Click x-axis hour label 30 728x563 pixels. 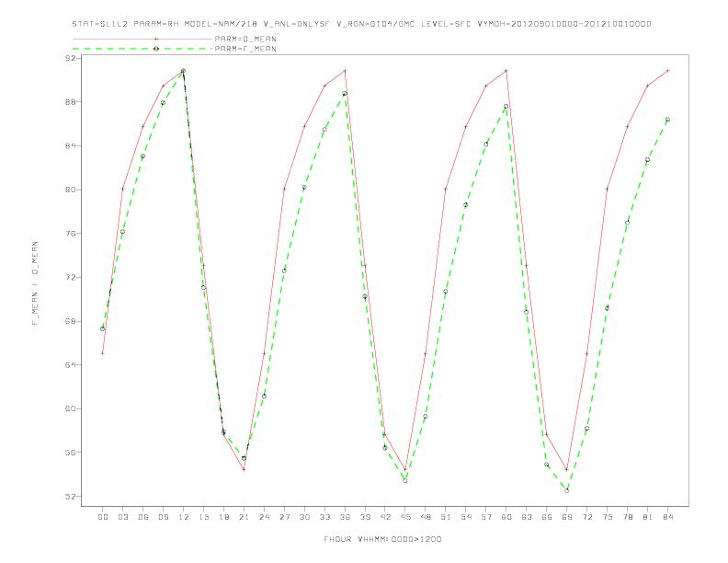click(304, 517)
